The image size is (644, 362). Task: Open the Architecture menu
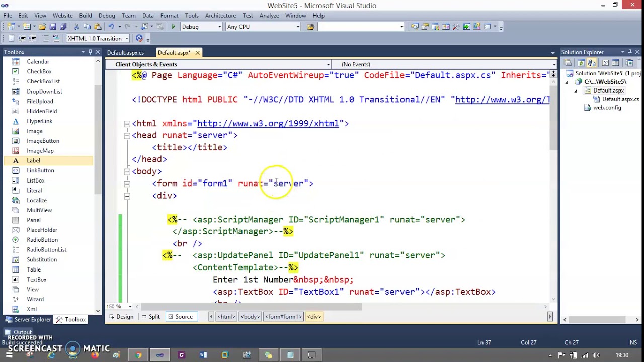pyautogui.click(x=220, y=16)
